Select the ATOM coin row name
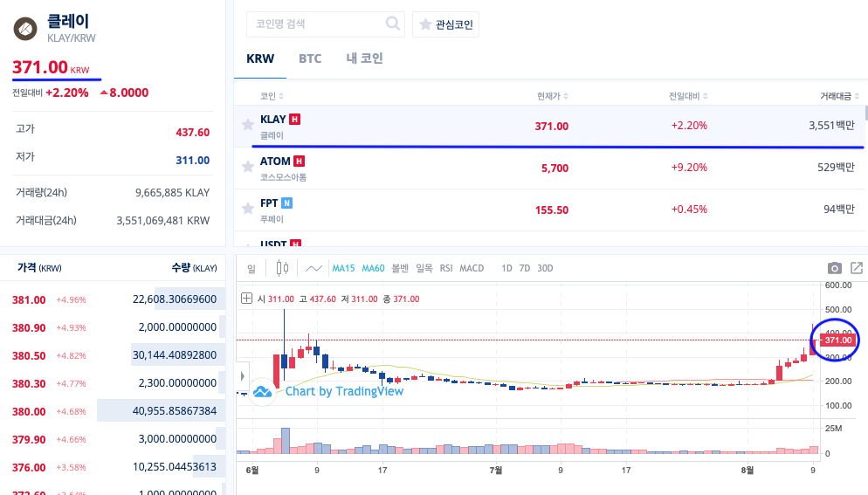The width and height of the screenshot is (868, 495). (275, 162)
